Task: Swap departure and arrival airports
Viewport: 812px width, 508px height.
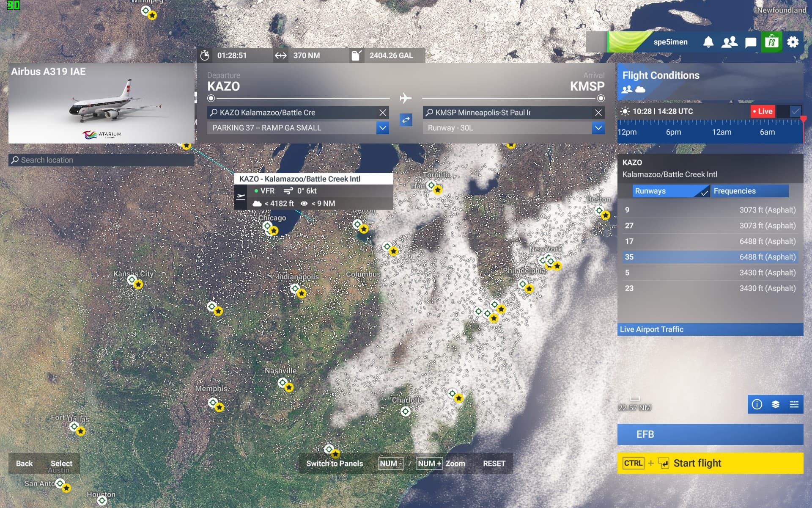Action: (x=406, y=120)
